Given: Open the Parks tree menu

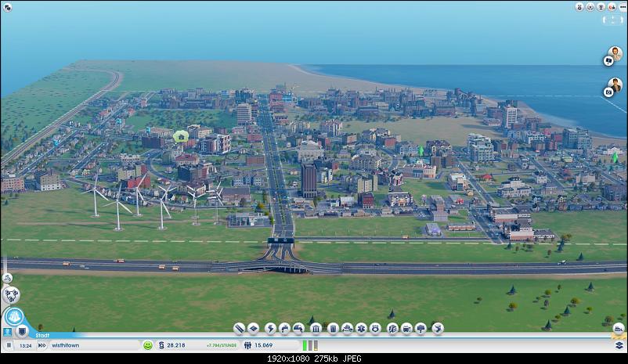Looking at the screenshot, I should point(421,329).
